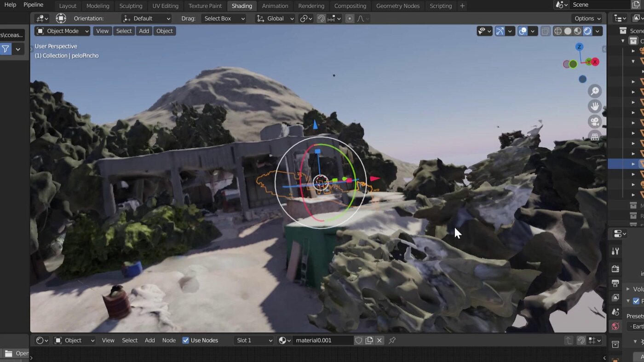
Task: Uncheck the Use Nodes checkbox
Action: [x=186, y=340]
